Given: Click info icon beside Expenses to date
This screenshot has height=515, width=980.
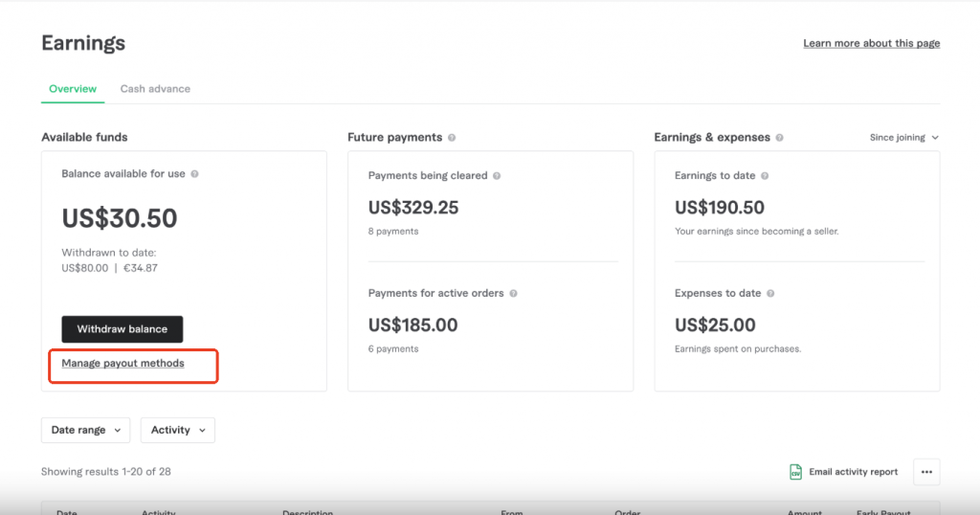Looking at the screenshot, I should click(x=770, y=293).
